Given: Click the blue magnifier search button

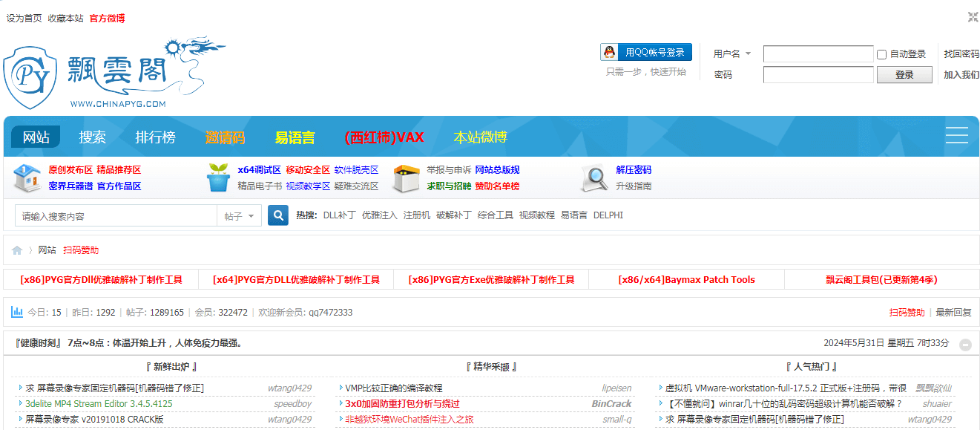Looking at the screenshot, I should (277, 215).
